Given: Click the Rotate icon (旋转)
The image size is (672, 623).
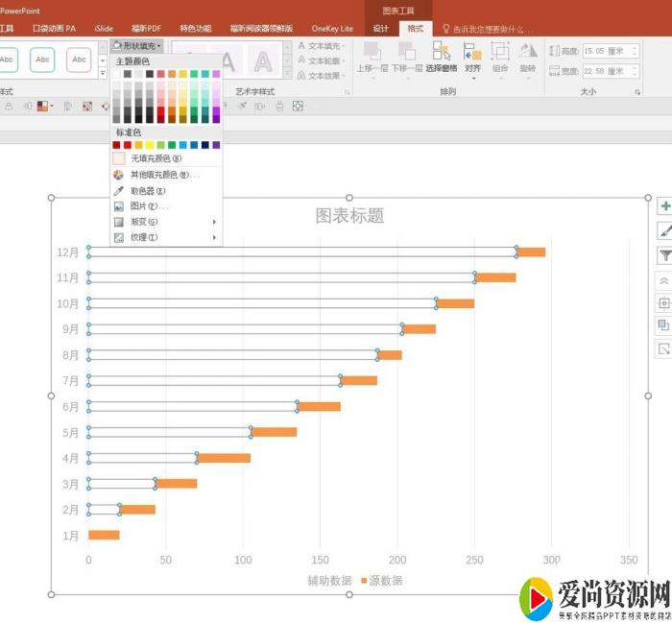Looking at the screenshot, I should tap(528, 56).
